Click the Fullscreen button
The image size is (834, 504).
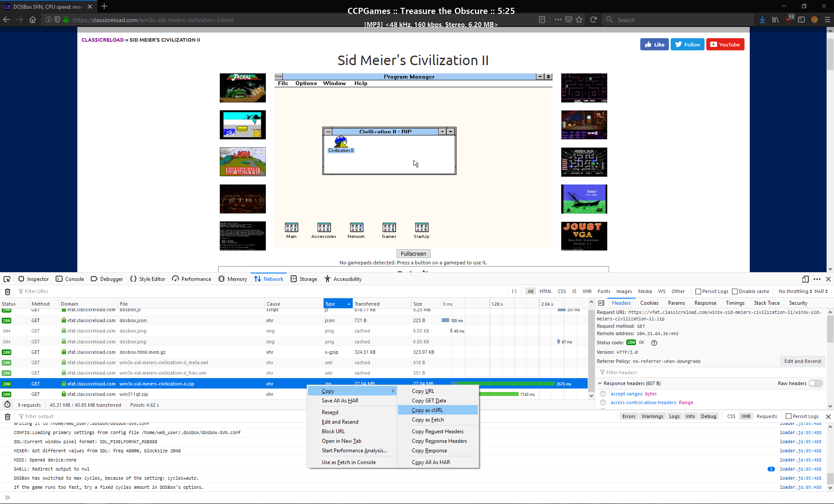point(413,254)
